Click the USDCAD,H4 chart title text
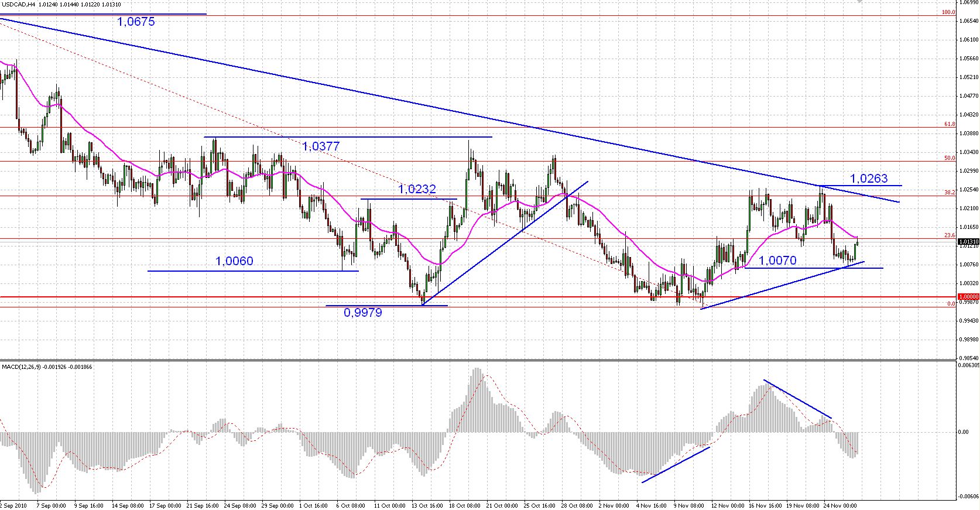This screenshot has height=510, width=980. click(x=19, y=4)
